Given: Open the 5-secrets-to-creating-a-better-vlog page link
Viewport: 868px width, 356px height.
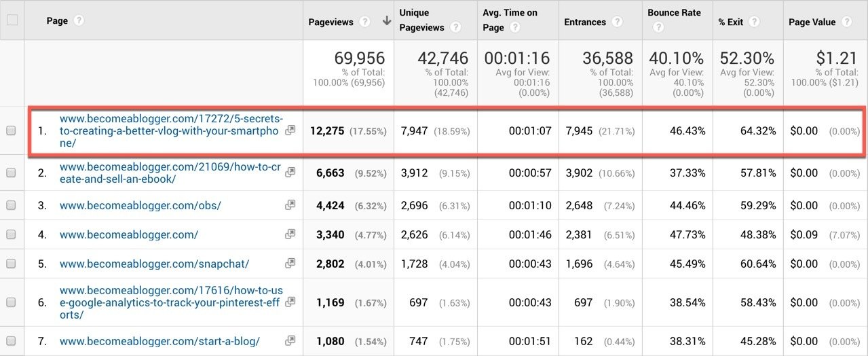Looking at the screenshot, I should pos(171,130).
